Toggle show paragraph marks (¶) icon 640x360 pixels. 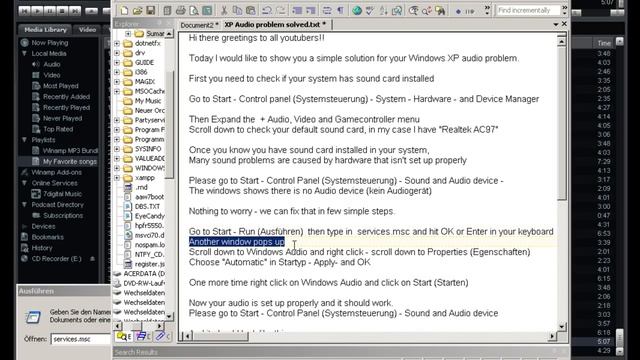pyautogui.click(x=340, y=11)
